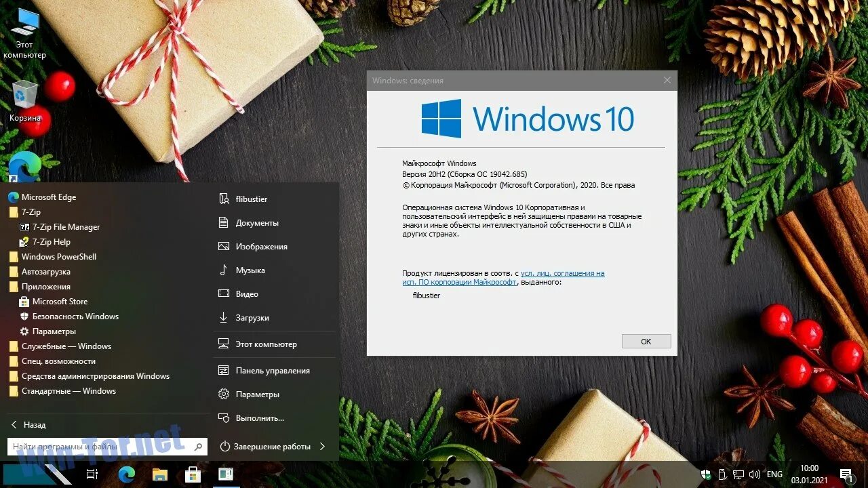
Task: Open Документы in start menu
Action: click(x=248, y=223)
